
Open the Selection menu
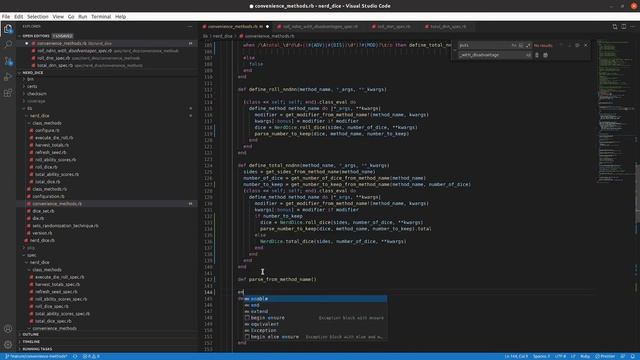(x=38, y=17)
